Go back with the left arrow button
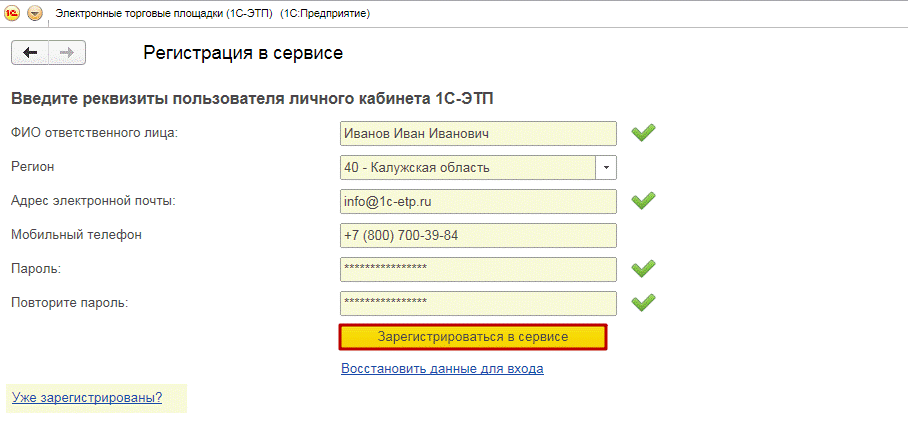908x429 pixels. point(30,53)
